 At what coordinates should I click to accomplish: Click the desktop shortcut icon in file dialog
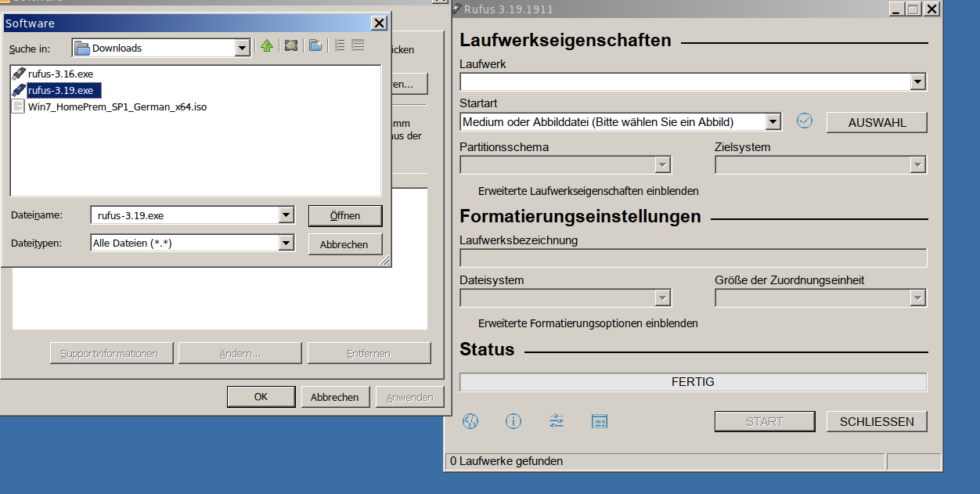tap(291, 46)
